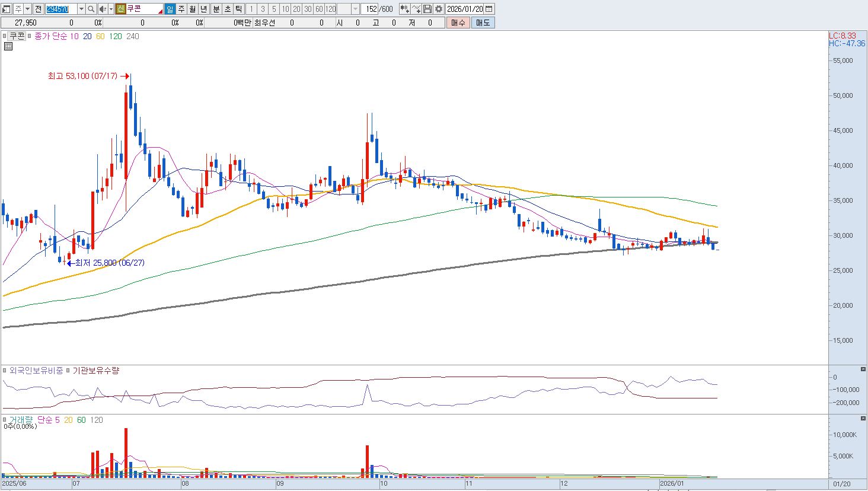Expand the stock code dropdown arrow
The height and width of the screenshot is (491, 868).
(x=81, y=9)
